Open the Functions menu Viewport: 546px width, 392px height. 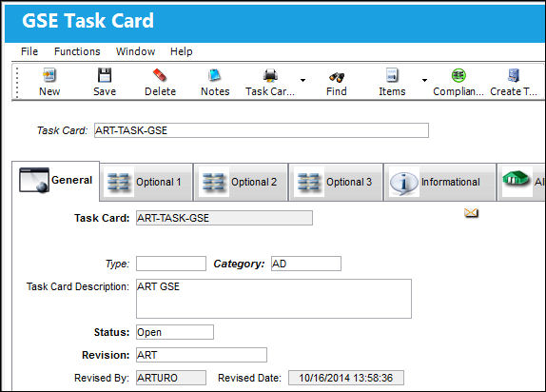[77, 51]
